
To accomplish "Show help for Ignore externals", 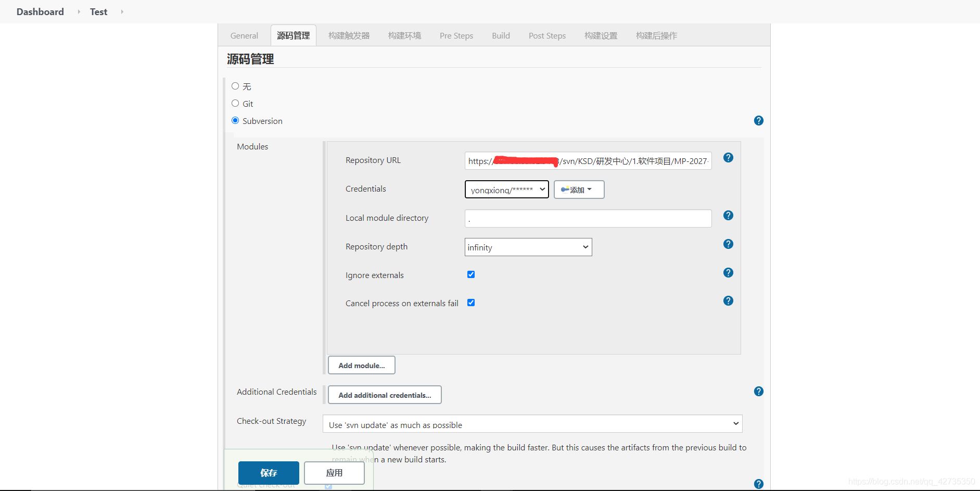I will tap(728, 273).
